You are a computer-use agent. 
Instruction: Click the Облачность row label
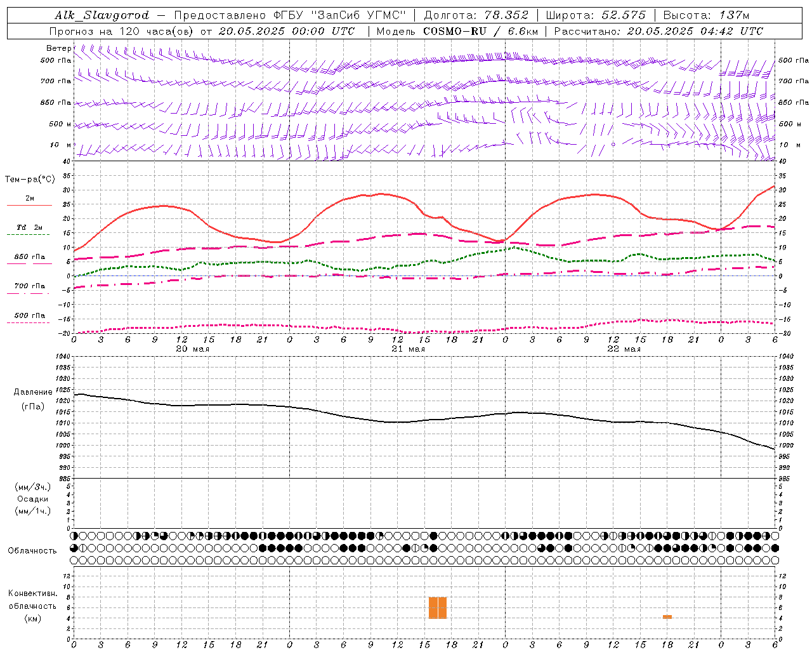click(32, 550)
